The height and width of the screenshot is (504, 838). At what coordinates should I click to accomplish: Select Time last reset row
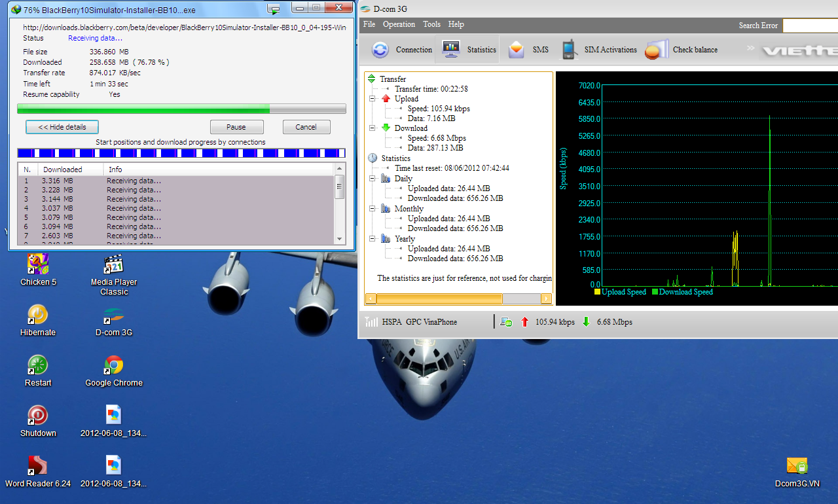[452, 168]
